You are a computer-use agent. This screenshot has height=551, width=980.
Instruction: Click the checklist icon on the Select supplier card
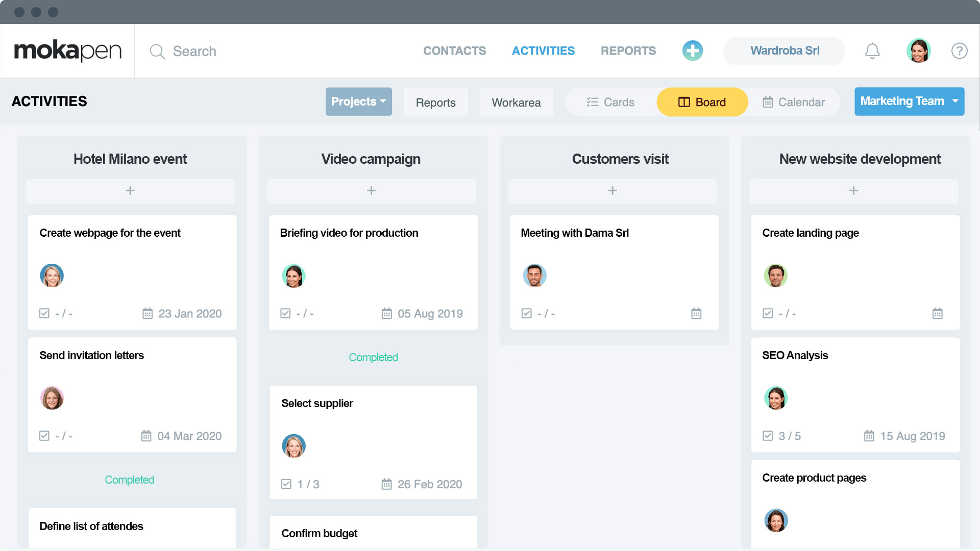coord(286,484)
